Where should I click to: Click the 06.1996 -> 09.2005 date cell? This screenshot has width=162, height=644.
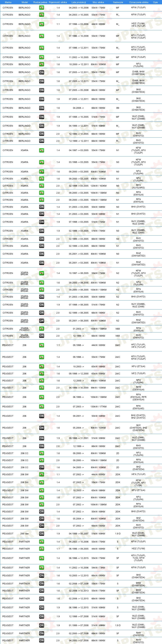tap(79, 549)
